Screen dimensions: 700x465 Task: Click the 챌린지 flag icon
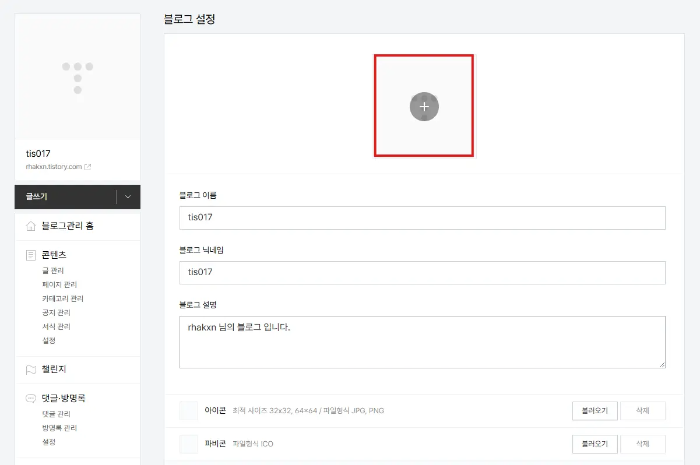pyautogui.click(x=30, y=370)
